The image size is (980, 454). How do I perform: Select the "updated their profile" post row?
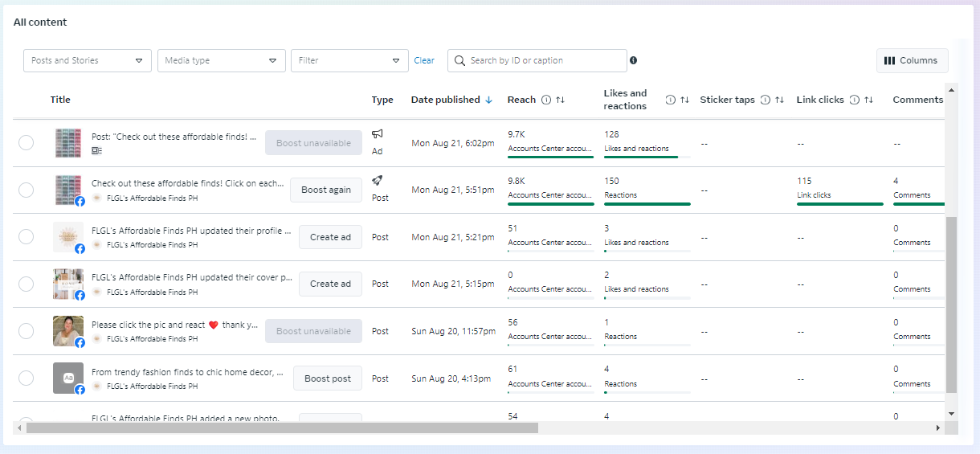coord(27,237)
